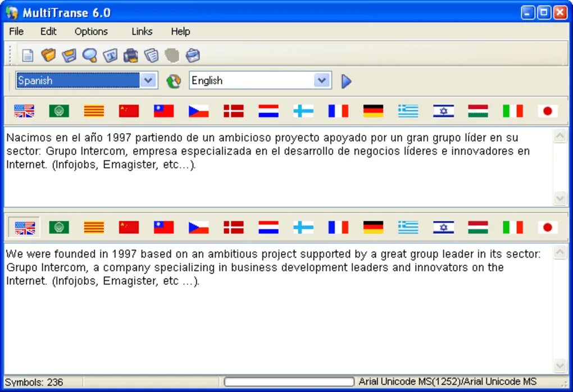Open the Edit menu
The height and width of the screenshot is (392, 573).
(48, 31)
